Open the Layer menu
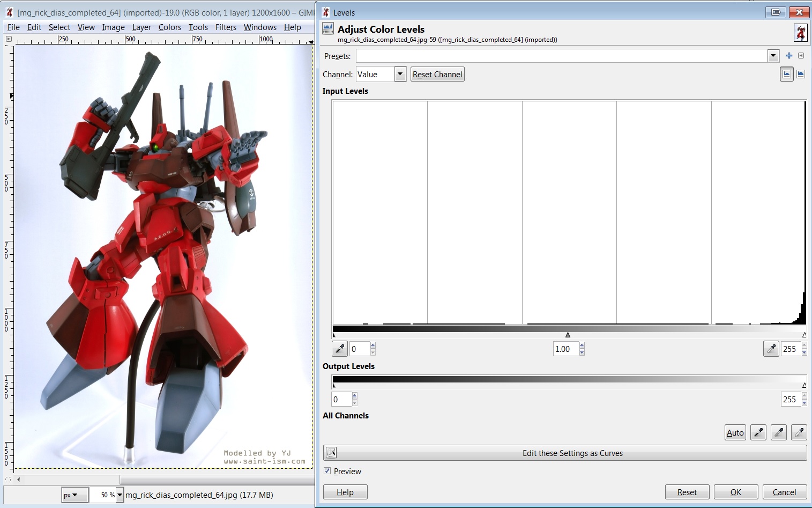Viewport: 812px width, 508px height. tap(141, 27)
